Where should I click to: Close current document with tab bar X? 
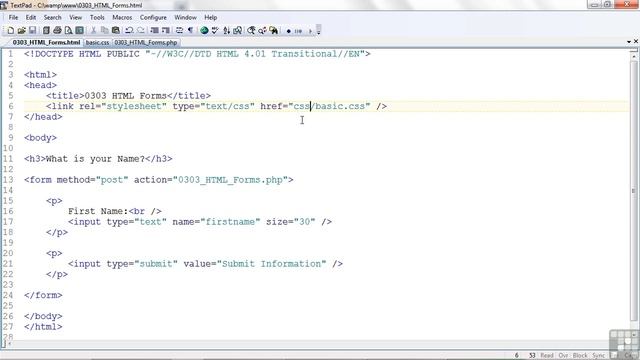(636, 42)
